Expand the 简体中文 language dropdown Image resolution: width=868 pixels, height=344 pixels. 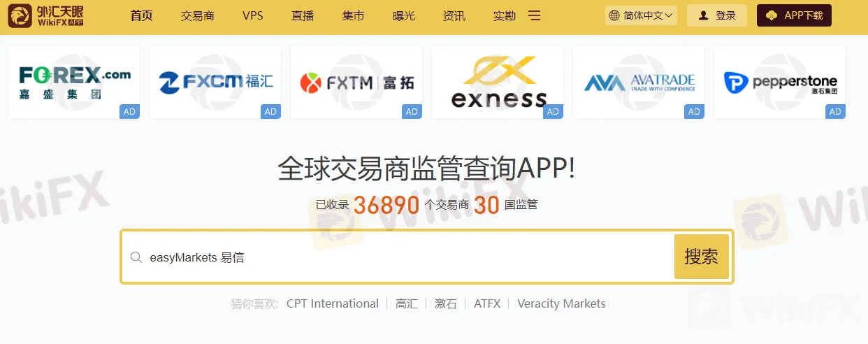click(641, 15)
